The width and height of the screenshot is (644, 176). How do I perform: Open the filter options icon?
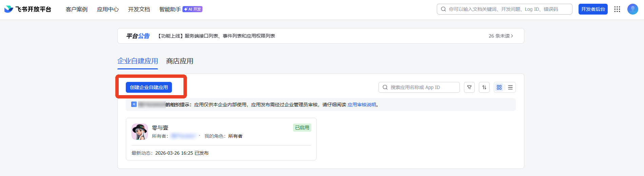[x=469, y=87]
